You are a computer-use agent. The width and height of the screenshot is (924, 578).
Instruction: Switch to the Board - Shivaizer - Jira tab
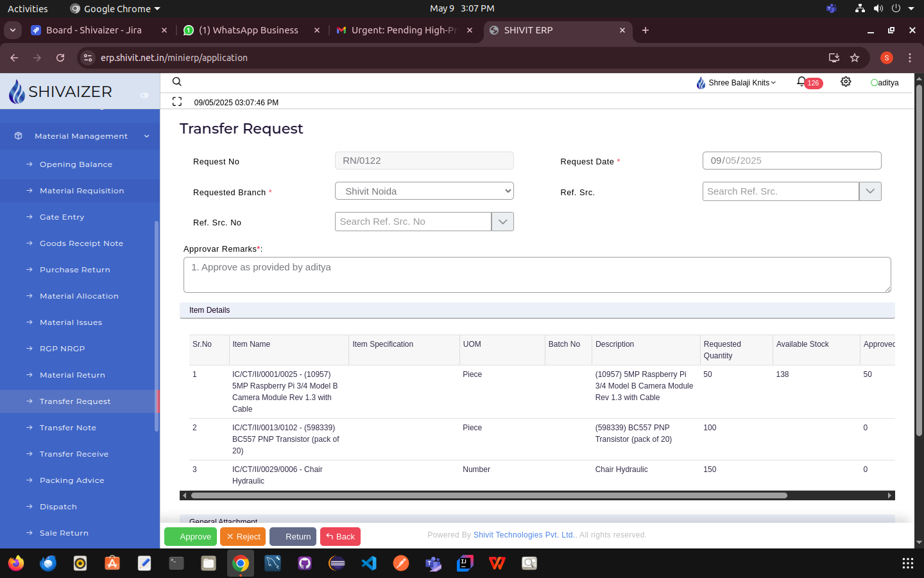[x=94, y=30]
